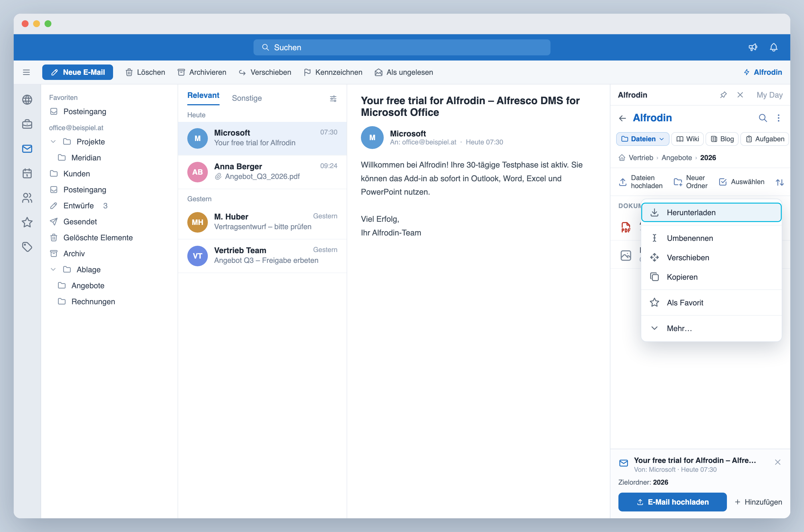The height and width of the screenshot is (532, 804).
Task: Click the home icon in breadcrumb
Action: [622, 158]
